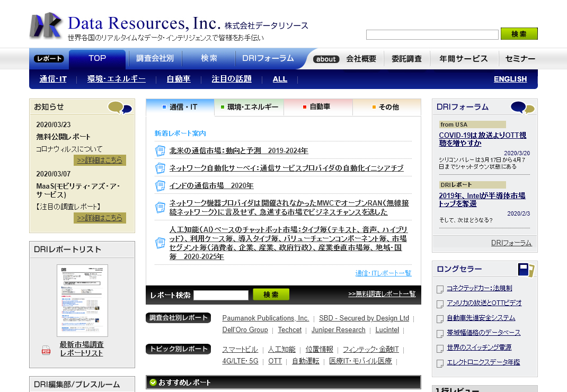Image resolution: width=567 pixels, height=392 pixels.
Task: Open 自動運転 topic reports
Action: pyautogui.click(x=306, y=361)
